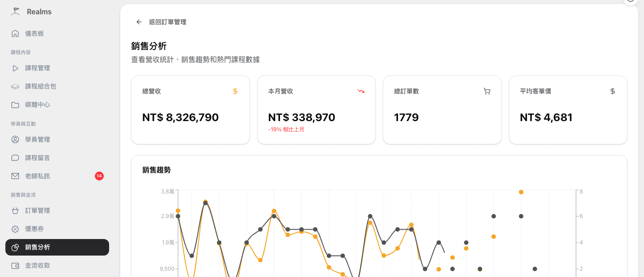The image size is (644, 277).
Task: Click the home icon beside 儀表板
Action: click(15, 34)
